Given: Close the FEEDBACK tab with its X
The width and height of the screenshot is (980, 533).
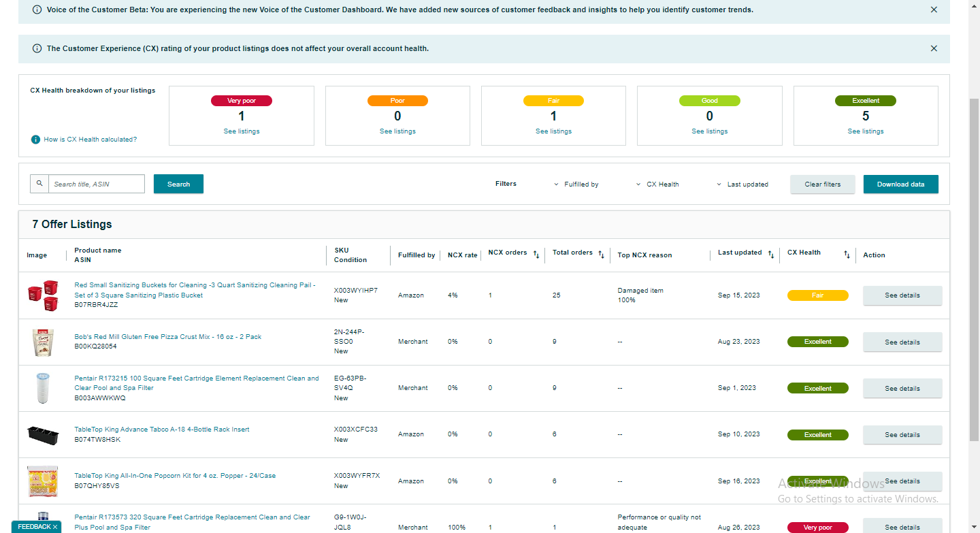Looking at the screenshot, I should tap(55, 527).
